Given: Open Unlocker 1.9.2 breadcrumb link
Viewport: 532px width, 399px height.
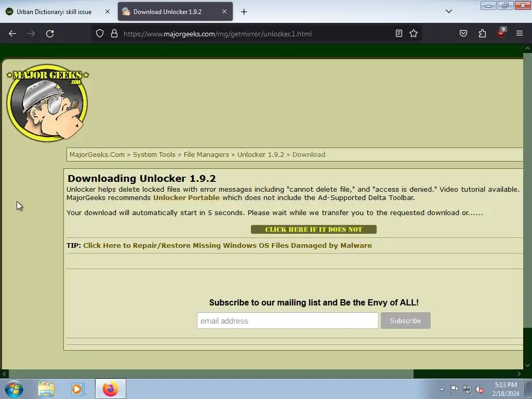Looking at the screenshot, I should click(261, 155).
